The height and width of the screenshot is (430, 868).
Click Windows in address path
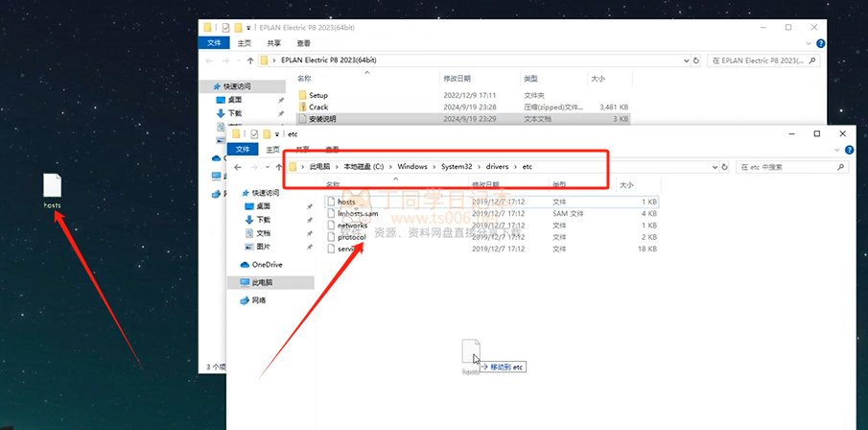(x=411, y=166)
